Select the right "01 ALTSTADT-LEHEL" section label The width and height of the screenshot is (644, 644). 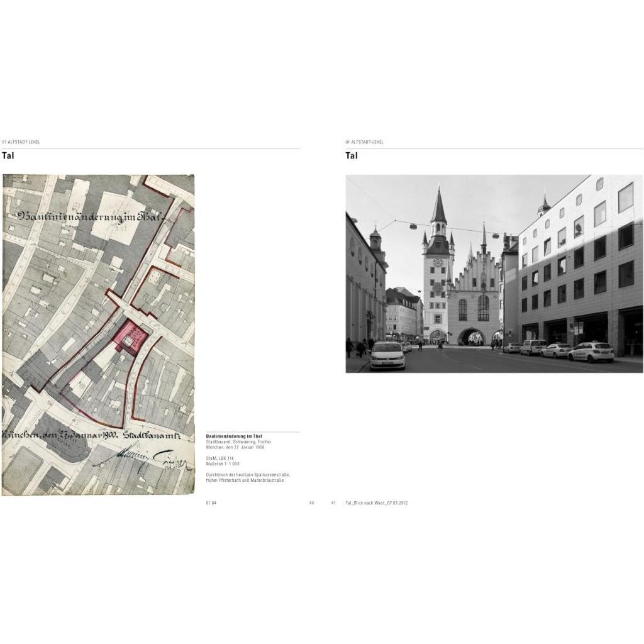(365, 142)
